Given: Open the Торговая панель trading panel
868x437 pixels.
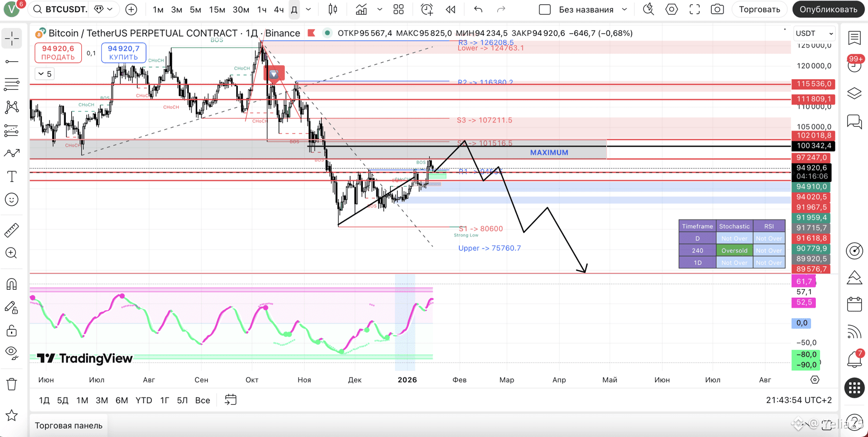Looking at the screenshot, I should click(69, 425).
